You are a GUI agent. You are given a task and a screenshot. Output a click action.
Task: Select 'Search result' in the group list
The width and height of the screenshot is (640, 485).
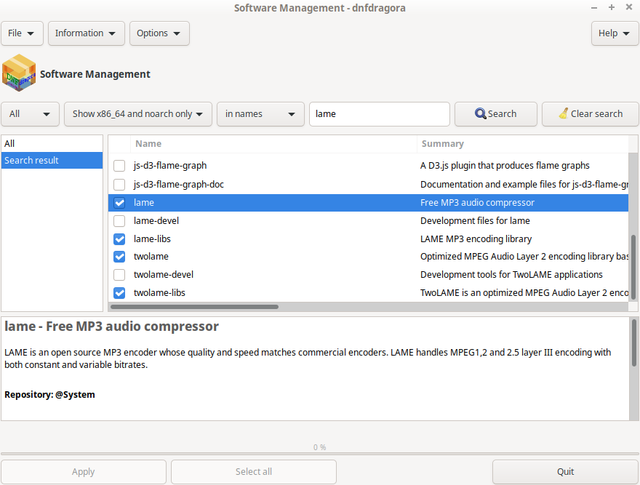(x=52, y=160)
